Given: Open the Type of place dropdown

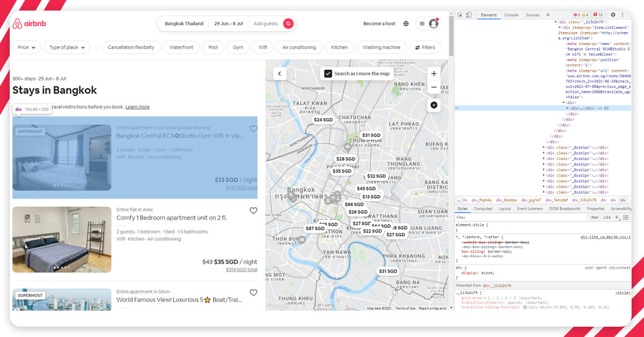Looking at the screenshot, I should 67,47.
